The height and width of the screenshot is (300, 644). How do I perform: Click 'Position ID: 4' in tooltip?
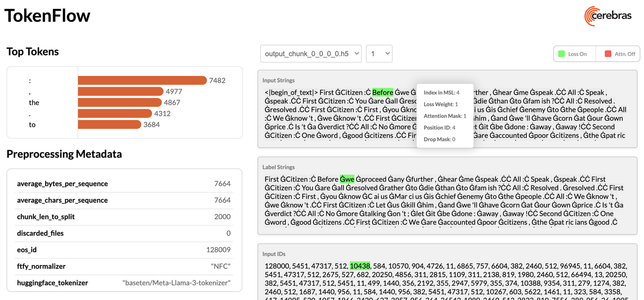click(x=440, y=127)
